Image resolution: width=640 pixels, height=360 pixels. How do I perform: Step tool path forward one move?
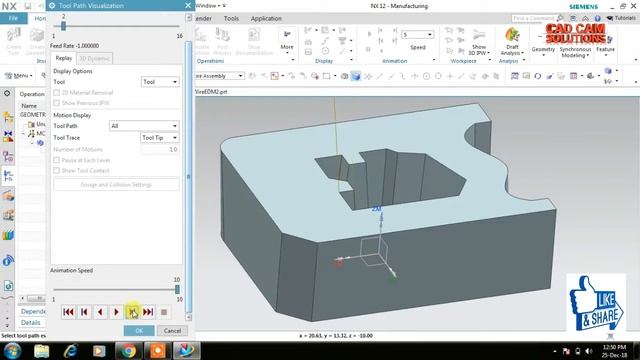pyautogui.click(x=132, y=312)
